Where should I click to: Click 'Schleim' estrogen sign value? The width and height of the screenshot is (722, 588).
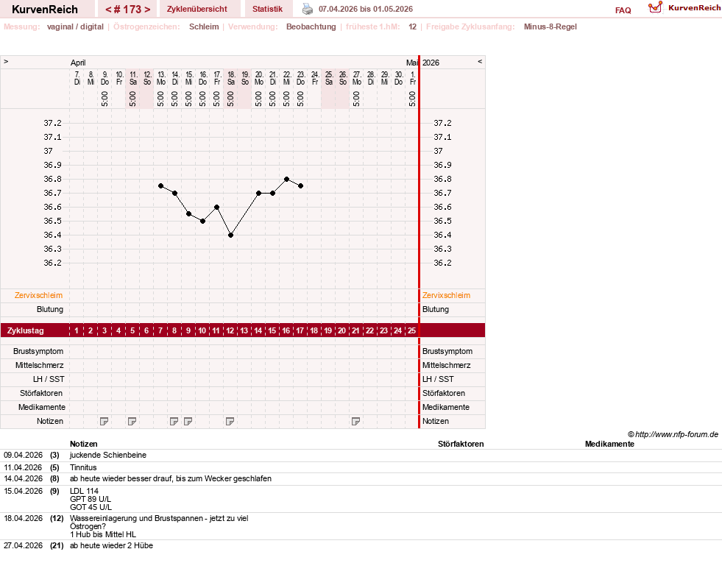click(x=204, y=26)
